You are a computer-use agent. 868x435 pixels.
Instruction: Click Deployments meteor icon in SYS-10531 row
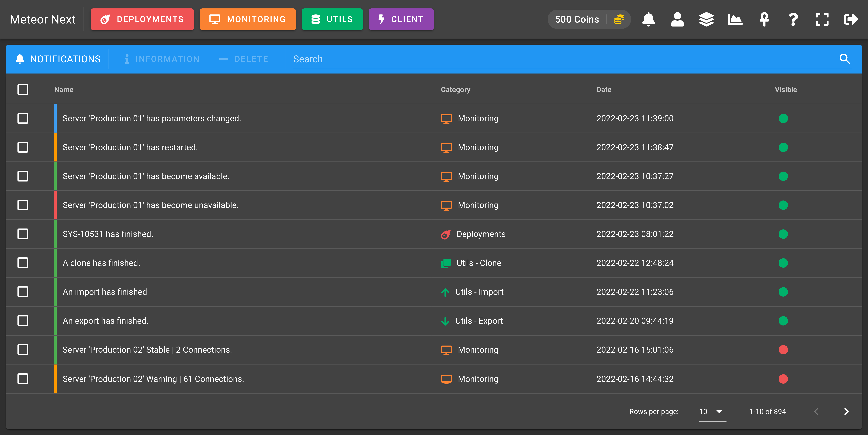pyautogui.click(x=446, y=234)
